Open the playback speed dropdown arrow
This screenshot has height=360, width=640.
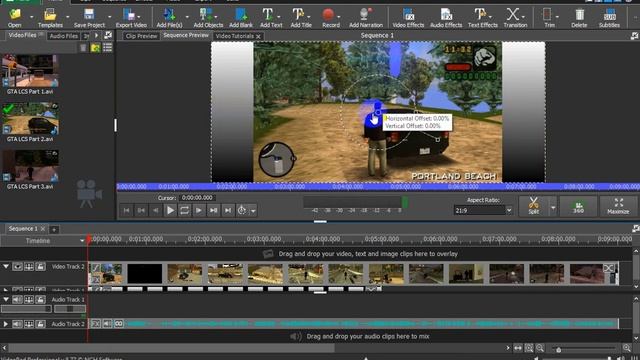pos(253,211)
